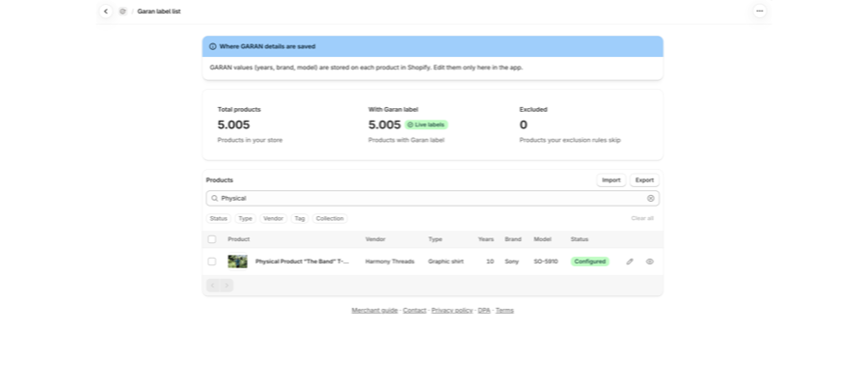This screenshot has height=386, width=868.
Task: Click the app icon in the breadcrumb
Action: coord(122,11)
